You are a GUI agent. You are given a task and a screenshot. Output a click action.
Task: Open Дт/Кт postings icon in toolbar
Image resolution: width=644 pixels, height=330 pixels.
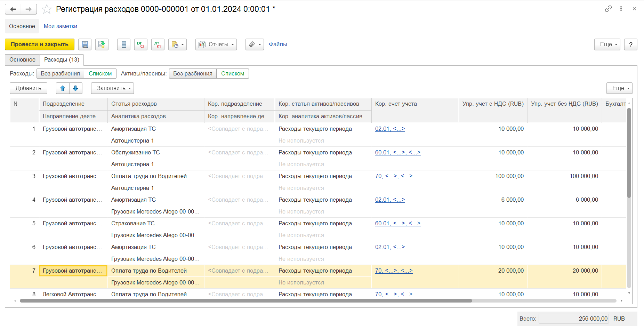158,45
